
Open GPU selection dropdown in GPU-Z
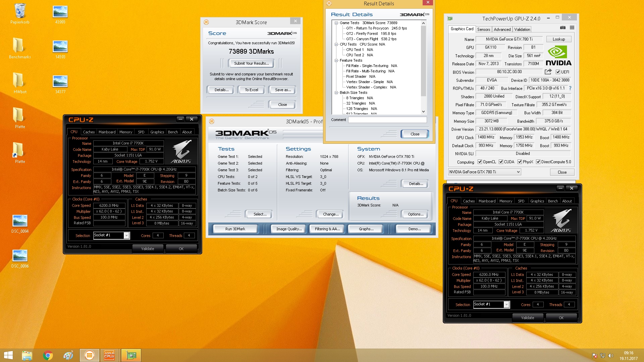tap(485, 172)
